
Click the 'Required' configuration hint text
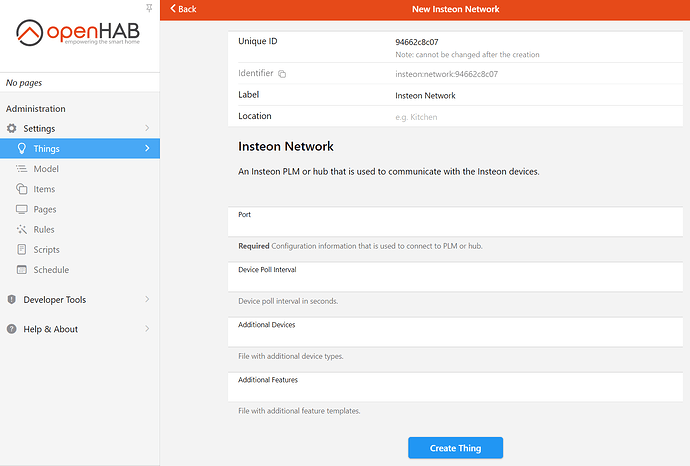tap(360, 246)
